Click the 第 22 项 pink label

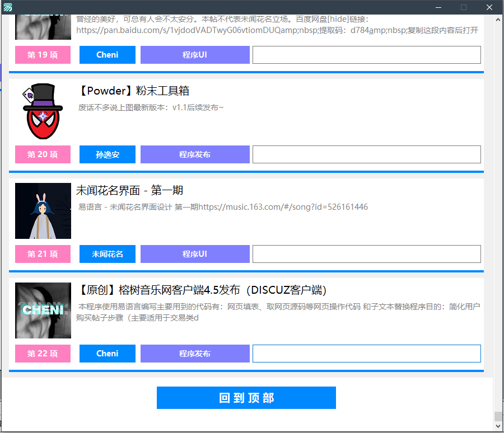click(x=43, y=354)
